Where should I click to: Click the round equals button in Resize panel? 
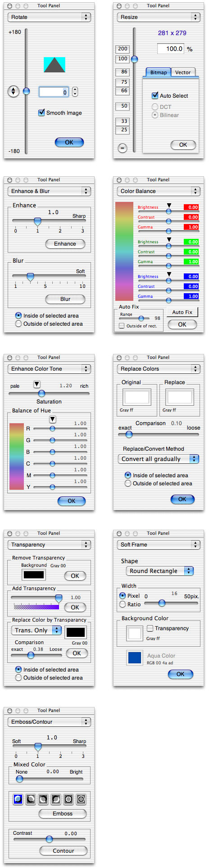click(x=122, y=148)
